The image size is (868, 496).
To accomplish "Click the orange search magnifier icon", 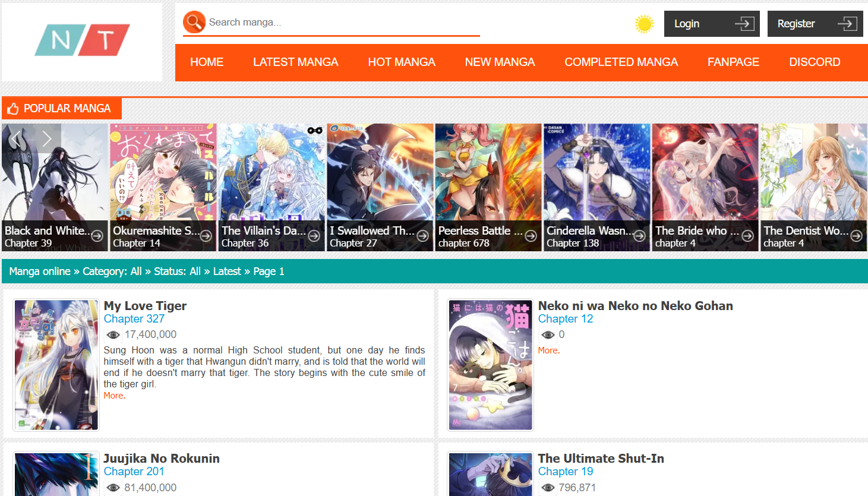I will (x=194, y=22).
